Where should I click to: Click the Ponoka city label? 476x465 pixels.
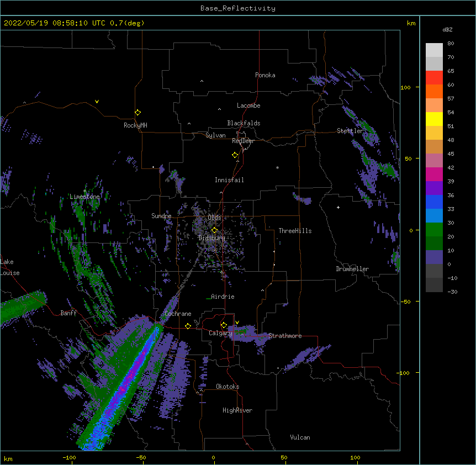[265, 75]
